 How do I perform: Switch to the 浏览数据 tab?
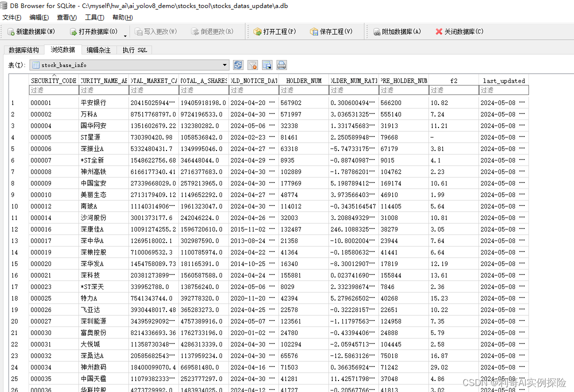[x=62, y=49]
